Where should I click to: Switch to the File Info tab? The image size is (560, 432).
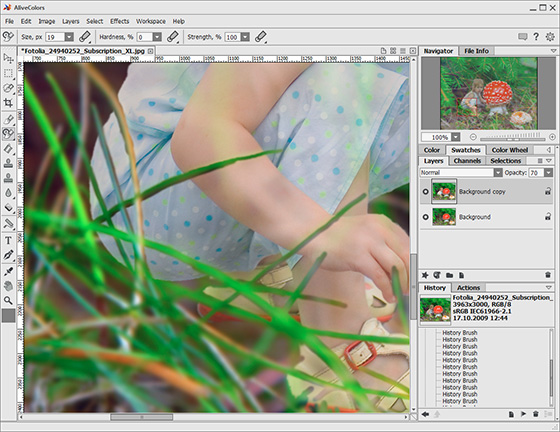pyautogui.click(x=476, y=51)
